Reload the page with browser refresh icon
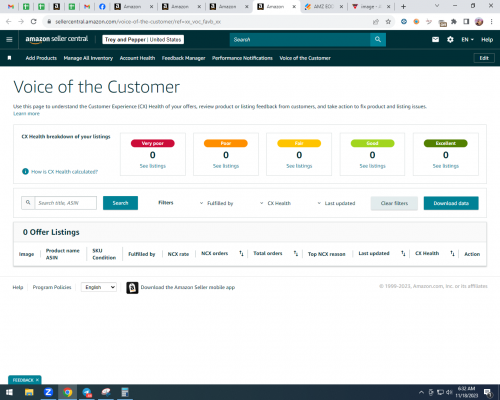Image resolution: width=500 pixels, height=400 pixels. point(33,22)
